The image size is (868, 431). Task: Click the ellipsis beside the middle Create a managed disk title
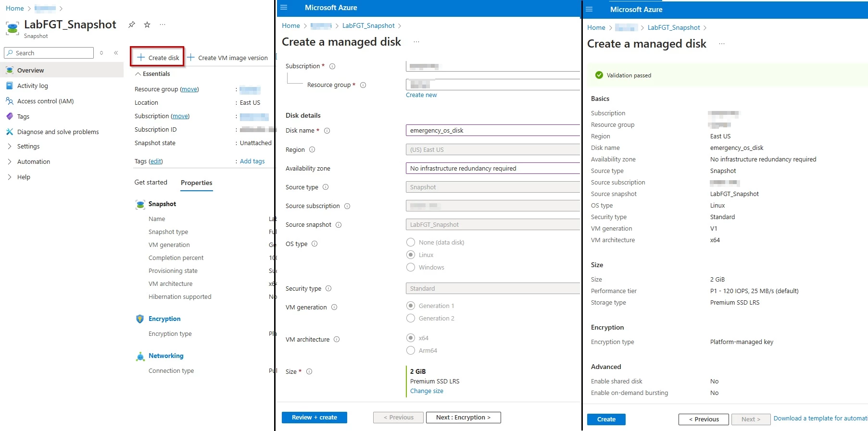pyautogui.click(x=416, y=42)
